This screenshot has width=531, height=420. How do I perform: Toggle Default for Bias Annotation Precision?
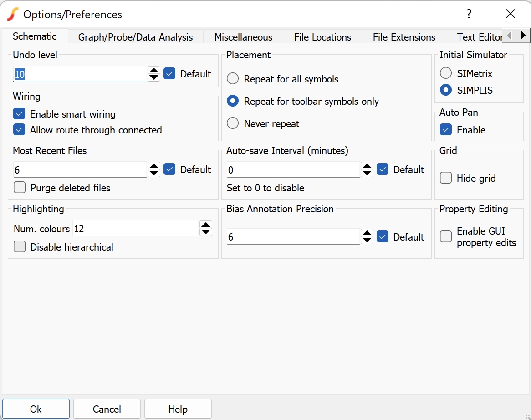click(x=383, y=237)
